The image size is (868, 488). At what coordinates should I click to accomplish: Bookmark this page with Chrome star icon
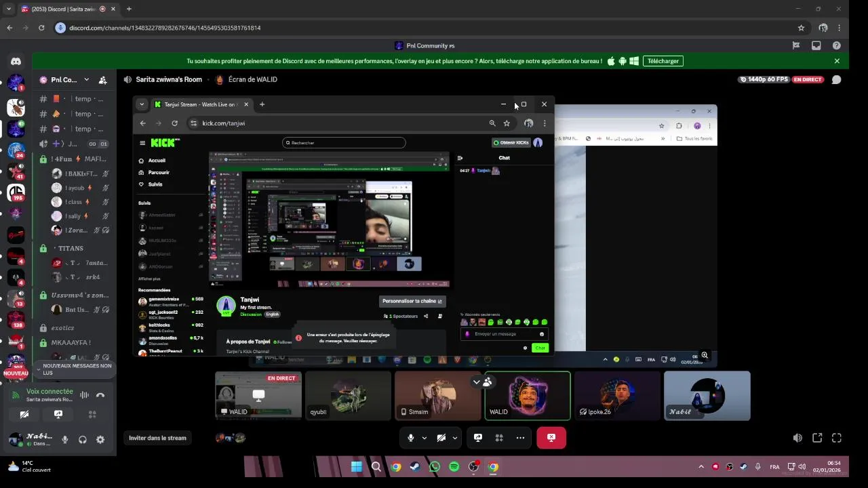(x=801, y=28)
